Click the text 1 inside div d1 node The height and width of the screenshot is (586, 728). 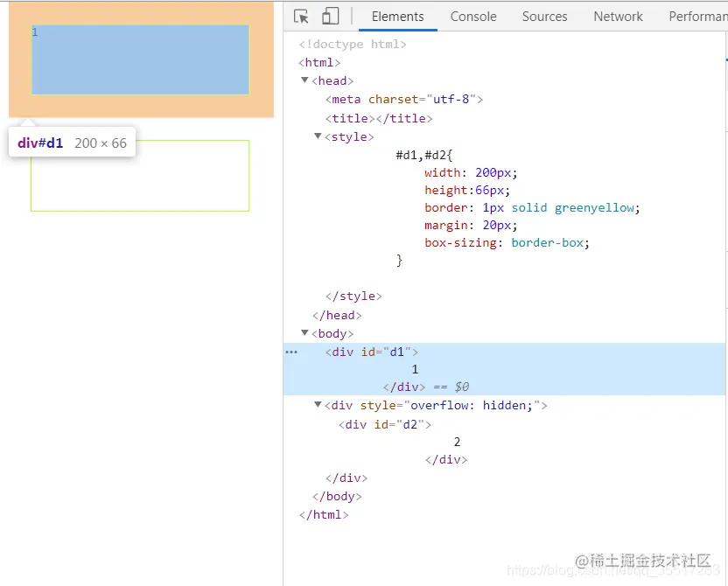(x=415, y=369)
